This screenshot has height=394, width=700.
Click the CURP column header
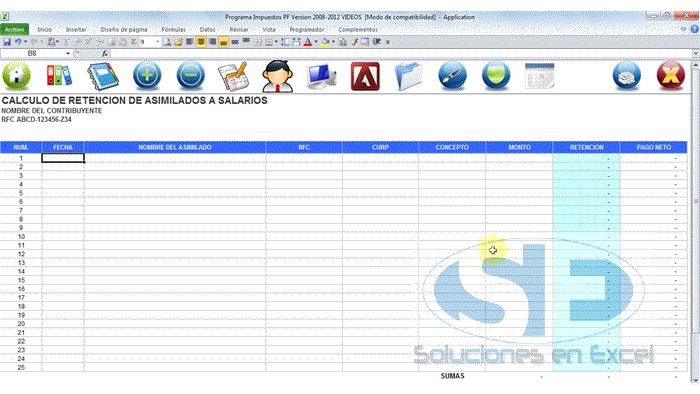click(380, 147)
